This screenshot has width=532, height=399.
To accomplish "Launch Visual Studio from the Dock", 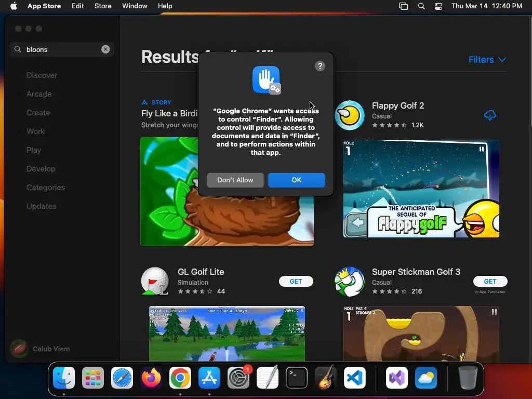I will [397, 378].
